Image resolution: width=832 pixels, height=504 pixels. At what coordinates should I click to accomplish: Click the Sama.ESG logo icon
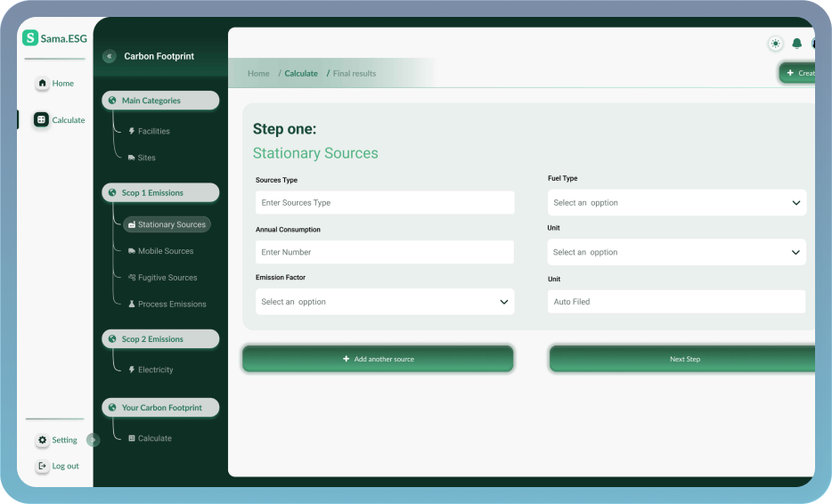click(30, 37)
